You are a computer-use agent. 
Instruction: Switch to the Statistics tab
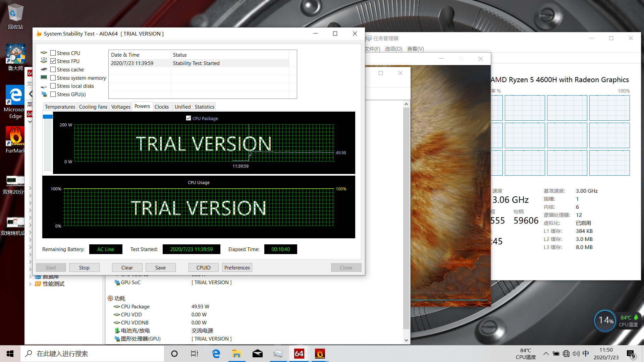(205, 107)
